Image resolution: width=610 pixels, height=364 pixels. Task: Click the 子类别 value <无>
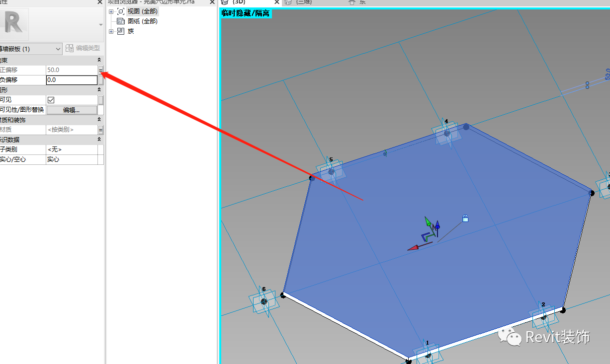click(x=72, y=149)
